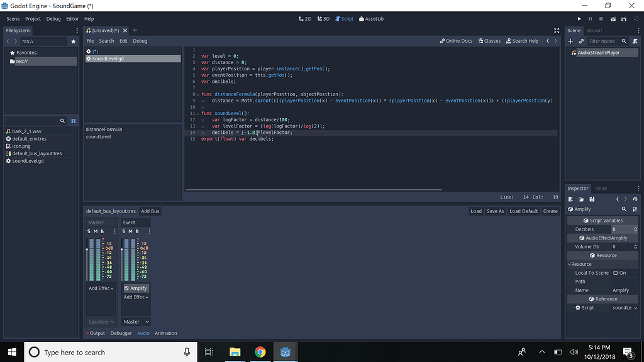This screenshot has width=644, height=362.
Task: Click Load Default bus layout
Action: pyautogui.click(x=523, y=211)
